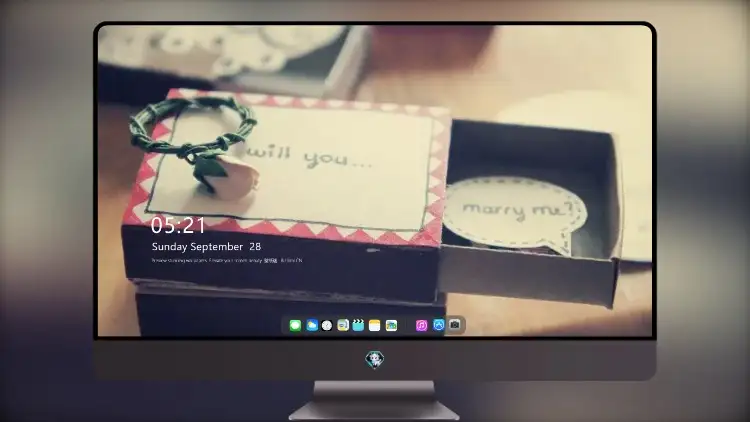This screenshot has width=750, height=422.
Task: Open the Camera app in dock
Action: [455, 325]
